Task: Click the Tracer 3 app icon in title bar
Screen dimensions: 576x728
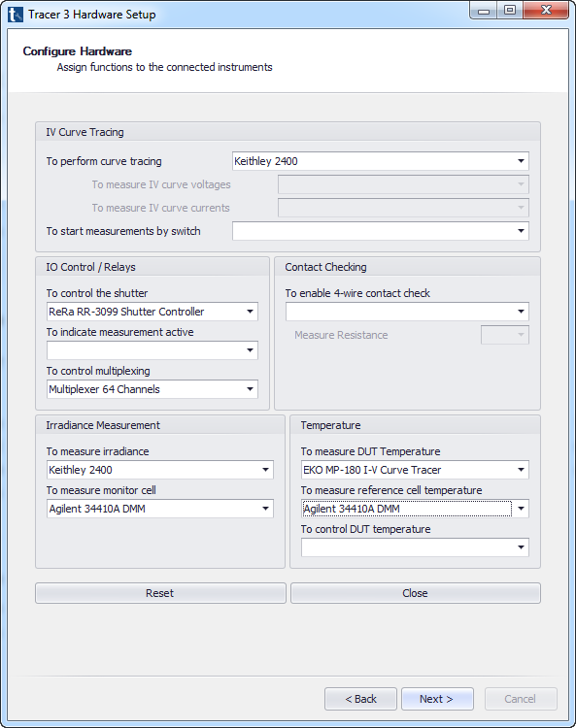Action: pyautogui.click(x=15, y=14)
